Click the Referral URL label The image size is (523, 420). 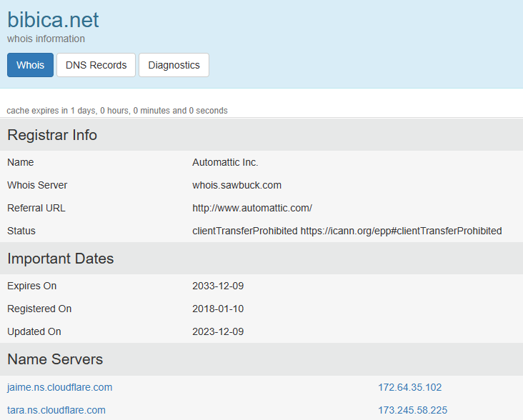point(36,208)
